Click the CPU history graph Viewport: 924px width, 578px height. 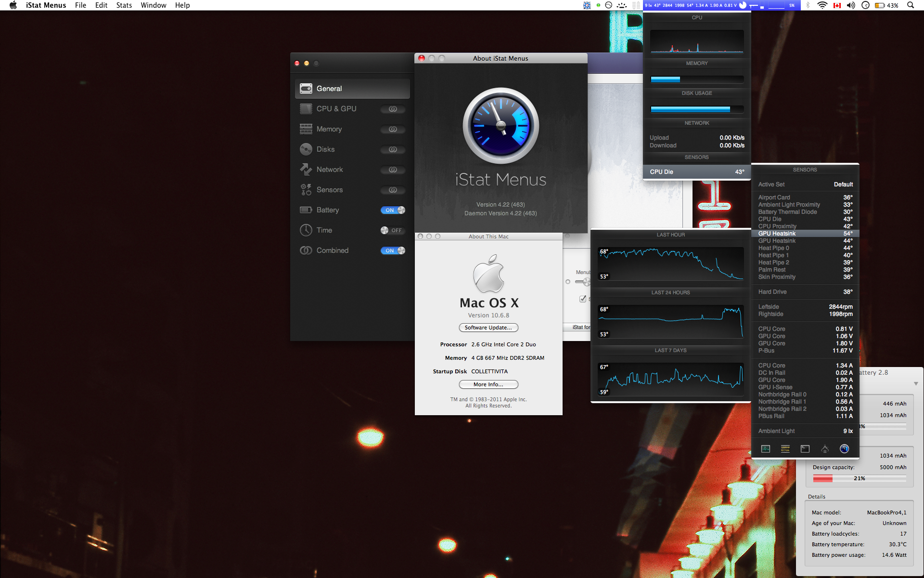click(x=697, y=42)
